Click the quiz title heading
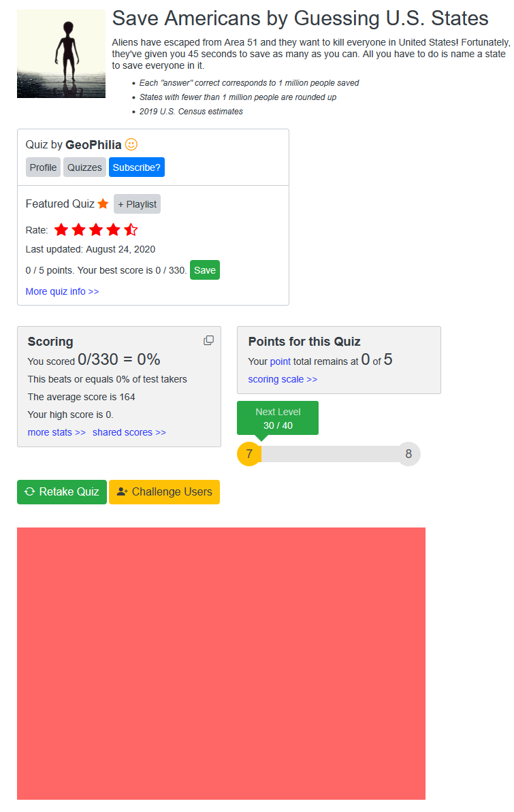514x812 pixels. pyautogui.click(x=300, y=18)
